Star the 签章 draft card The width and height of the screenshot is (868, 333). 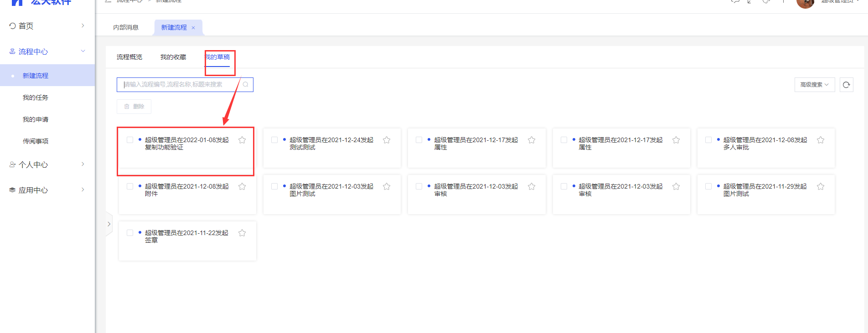242,233
